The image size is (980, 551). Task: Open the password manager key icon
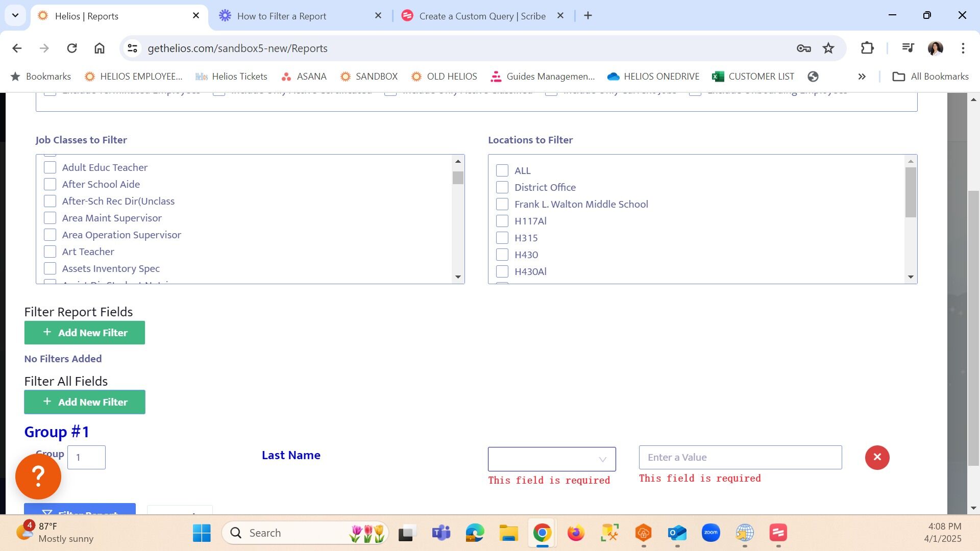click(803, 48)
